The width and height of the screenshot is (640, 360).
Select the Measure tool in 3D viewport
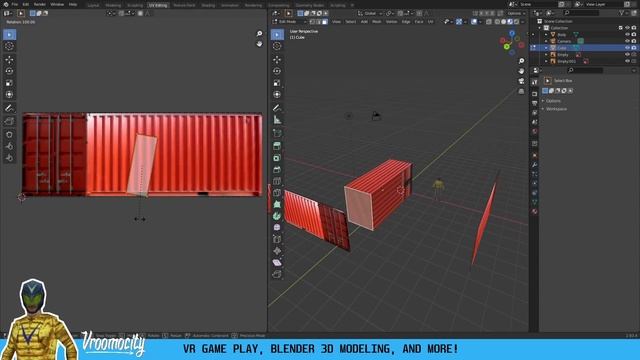(277, 120)
